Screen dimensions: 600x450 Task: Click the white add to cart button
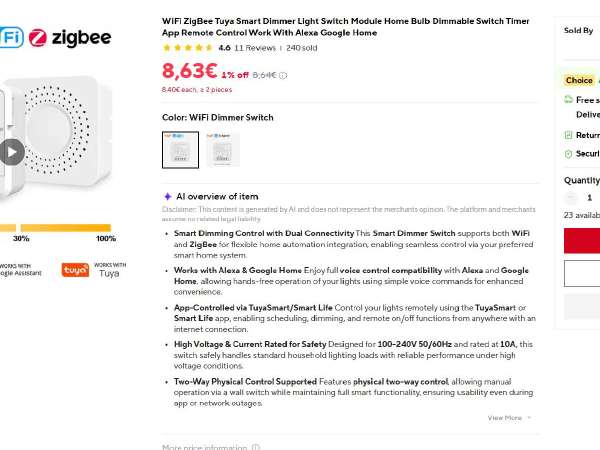(x=582, y=273)
